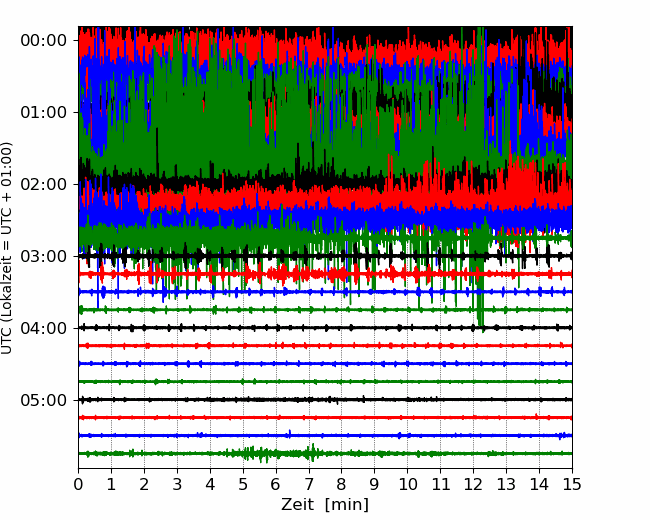Click x-axis tick label "8"
Screen dimensions: 650x520
click(342, 484)
